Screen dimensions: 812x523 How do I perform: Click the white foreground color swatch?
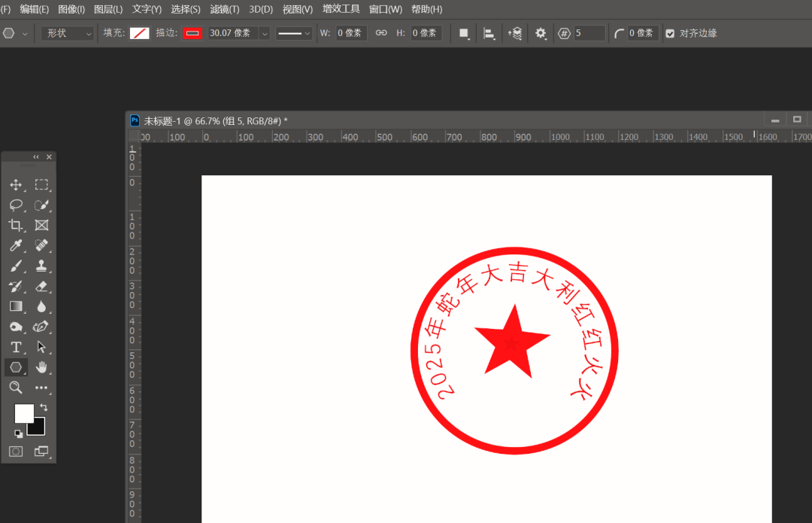pyautogui.click(x=24, y=414)
